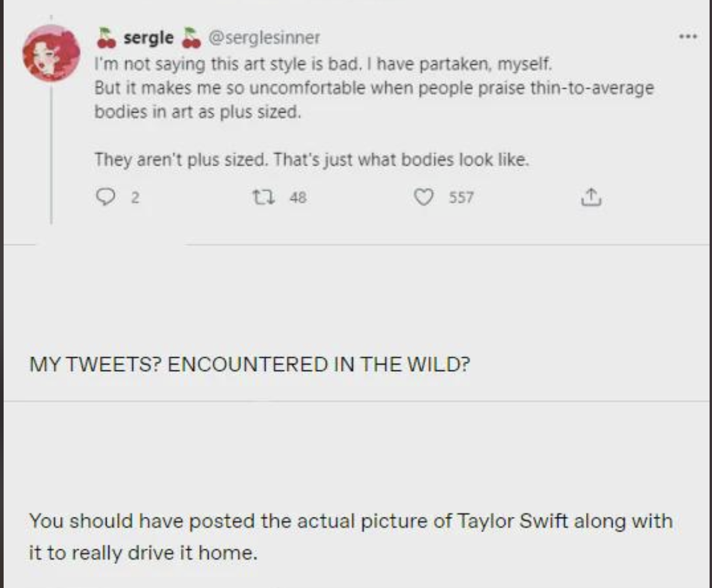Click the cherry emoji after sergle
The height and width of the screenshot is (588, 712).
click(x=191, y=37)
